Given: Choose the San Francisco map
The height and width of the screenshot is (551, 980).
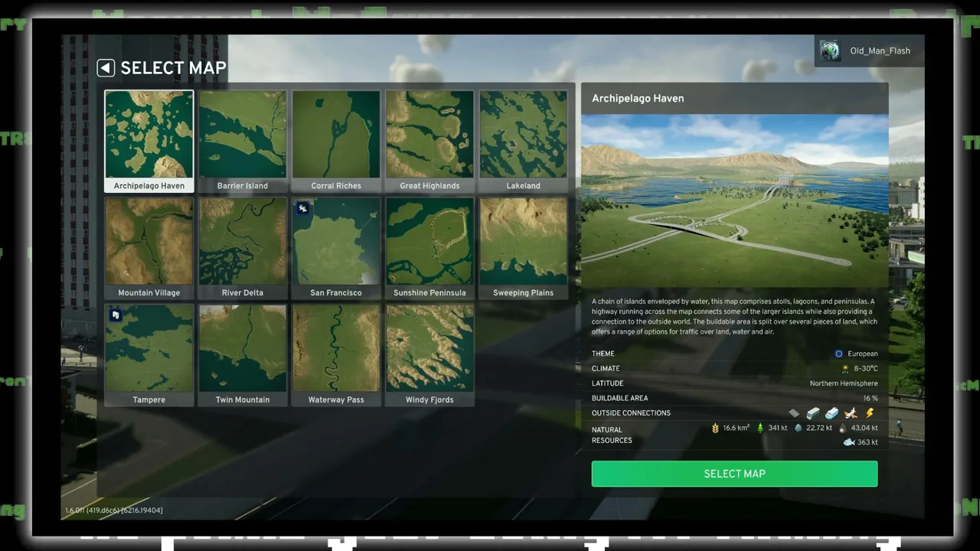Looking at the screenshot, I should coord(336,248).
